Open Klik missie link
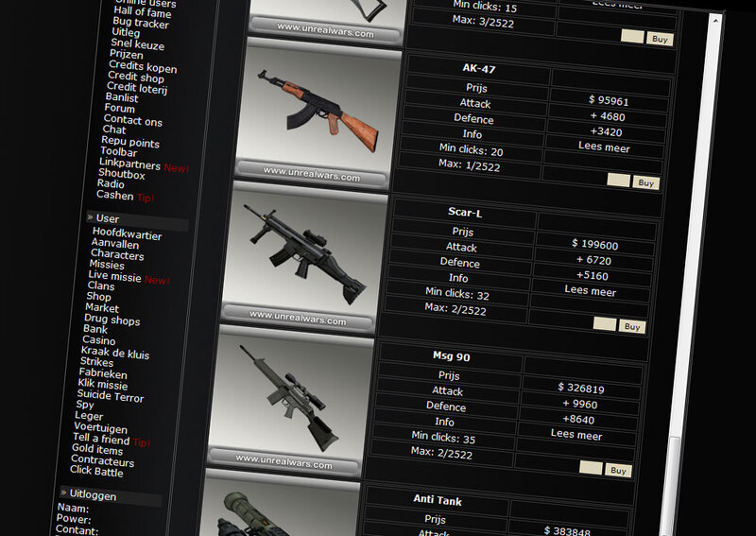Image resolution: width=756 pixels, height=536 pixels. [102, 384]
